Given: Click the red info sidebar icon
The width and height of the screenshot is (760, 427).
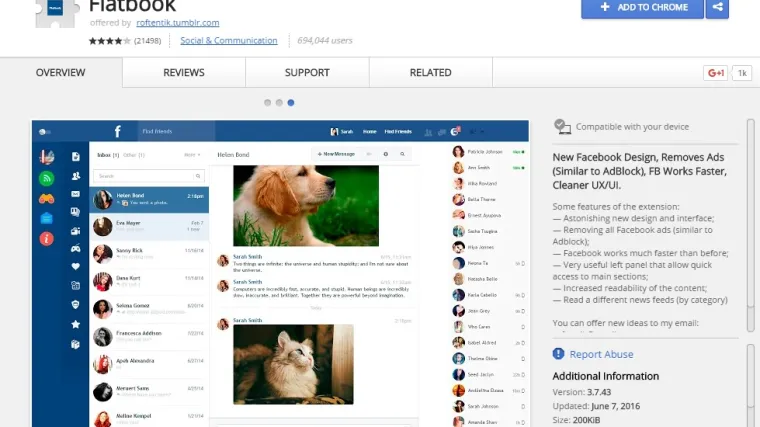Looking at the screenshot, I should (47, 238).
